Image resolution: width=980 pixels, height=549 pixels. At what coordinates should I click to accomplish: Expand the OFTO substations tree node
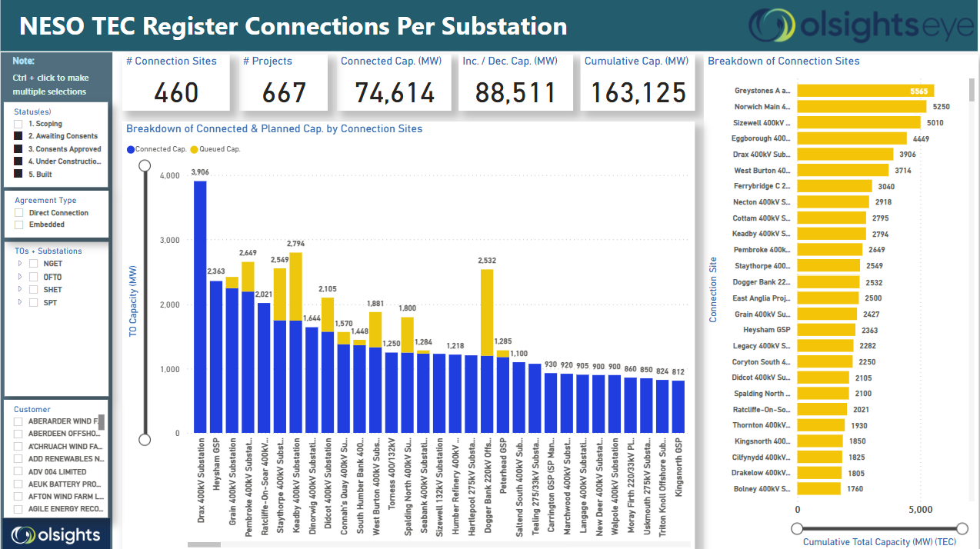[20, 277]
